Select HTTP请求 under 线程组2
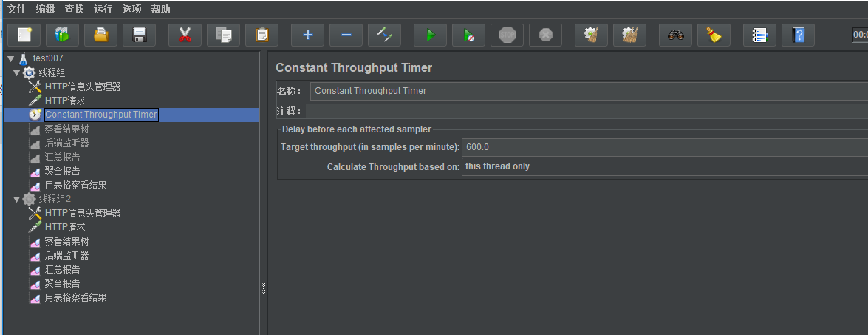The image size is (868, 335). [65, 227]
